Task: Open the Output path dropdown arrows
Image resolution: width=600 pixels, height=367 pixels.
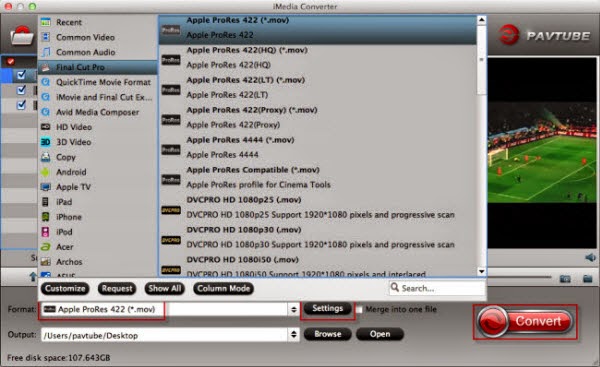Action: tap(293, 334)
